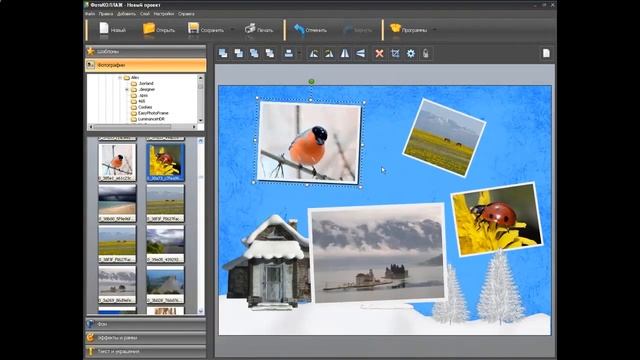Viewport: 640px width, 360px height.
Task: Collapse the Alex folder in the tree
Action: [120, 78]
